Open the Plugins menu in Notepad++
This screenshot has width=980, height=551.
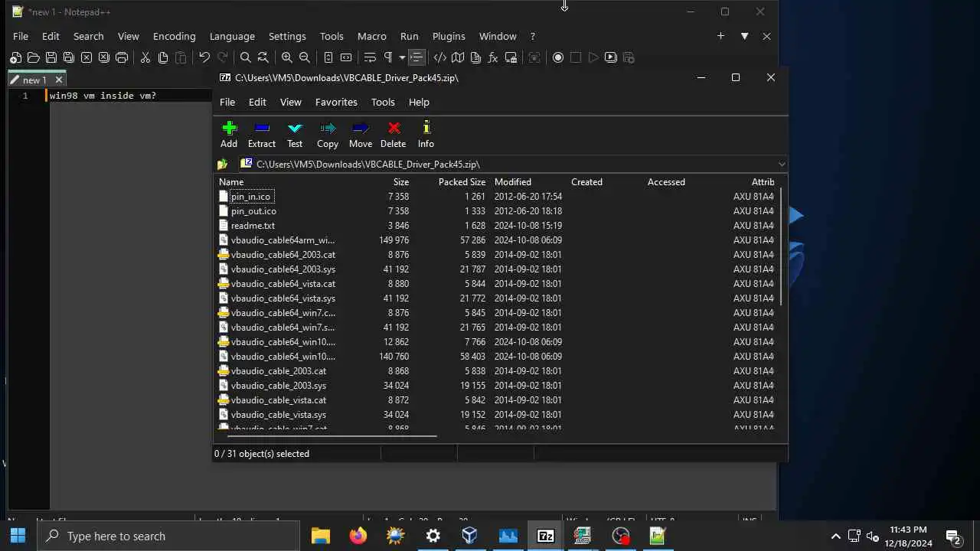449,36
